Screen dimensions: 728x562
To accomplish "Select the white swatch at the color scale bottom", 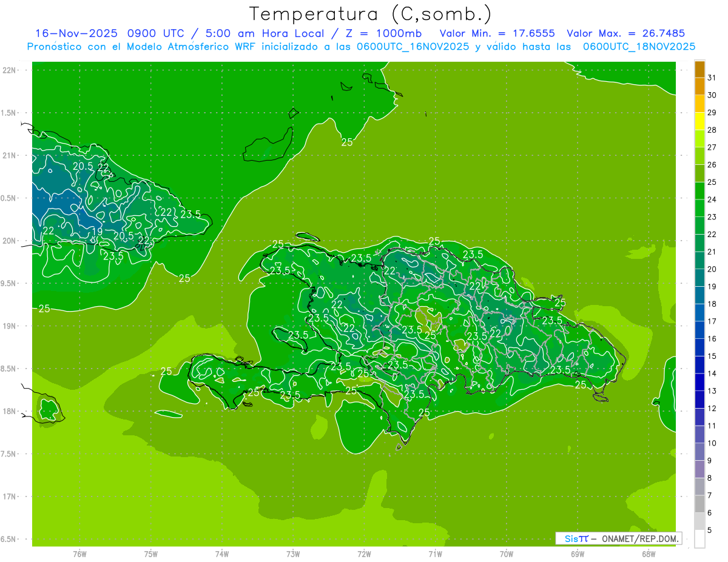I will pyautogui.click(x=699, y=539).
